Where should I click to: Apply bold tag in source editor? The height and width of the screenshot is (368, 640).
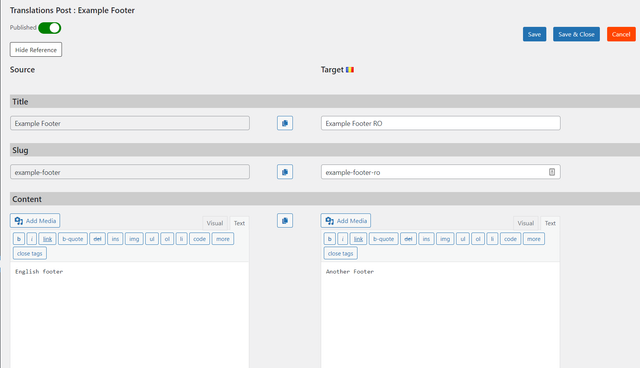click(x=19, y=239)
